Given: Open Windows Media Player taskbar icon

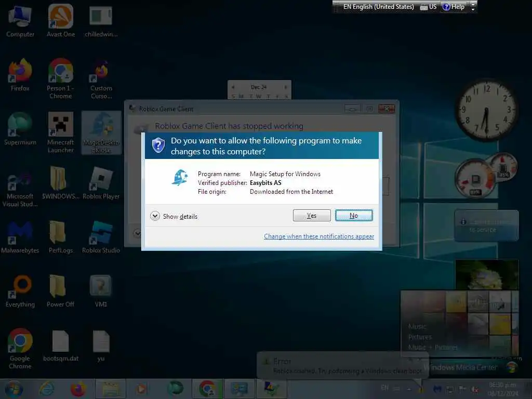Looking at the screenshot, I should pyautogui.click(x=141, y=389).
